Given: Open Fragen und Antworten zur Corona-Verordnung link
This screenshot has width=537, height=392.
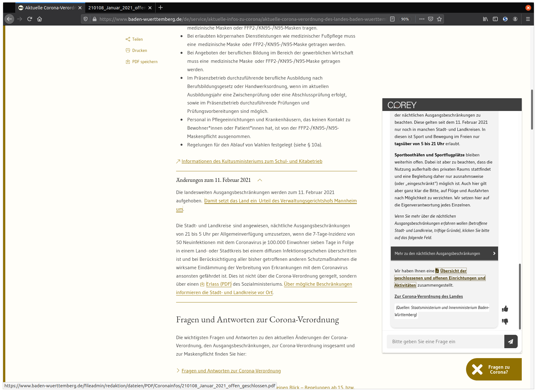Looking at the screenshot, I should click(x=231, y=371).
